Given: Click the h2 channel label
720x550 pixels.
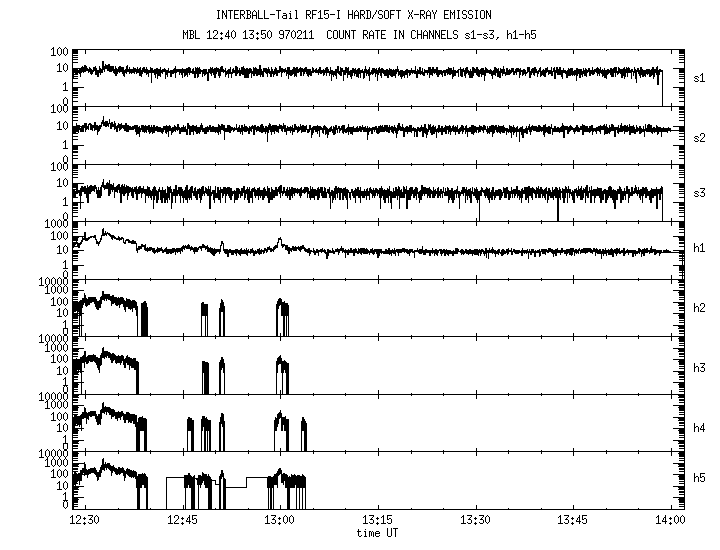Looking at the screenshot, I should click(700, 309).
